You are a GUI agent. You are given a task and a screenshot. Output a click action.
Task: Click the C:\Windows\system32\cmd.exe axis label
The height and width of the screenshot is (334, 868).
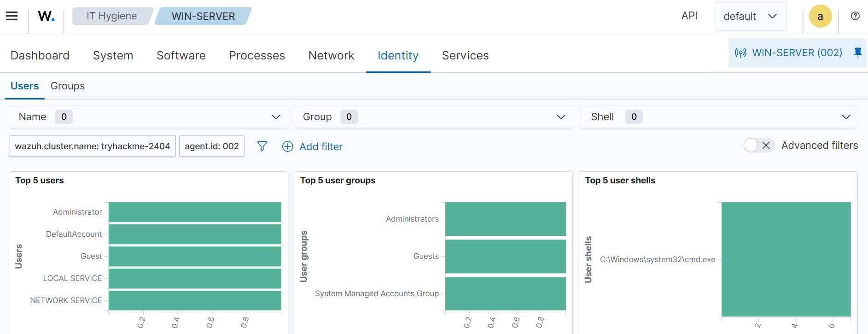658,259
